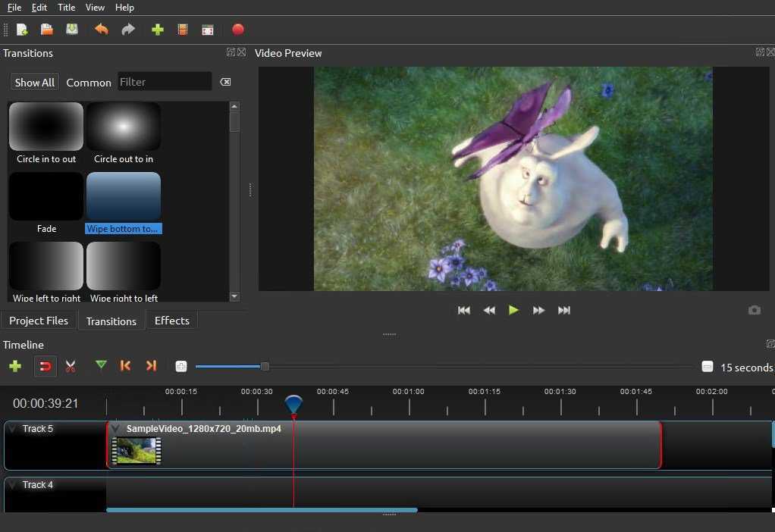
Task: Select the Circle in to out transition
Action: click(x=46, y=133)
